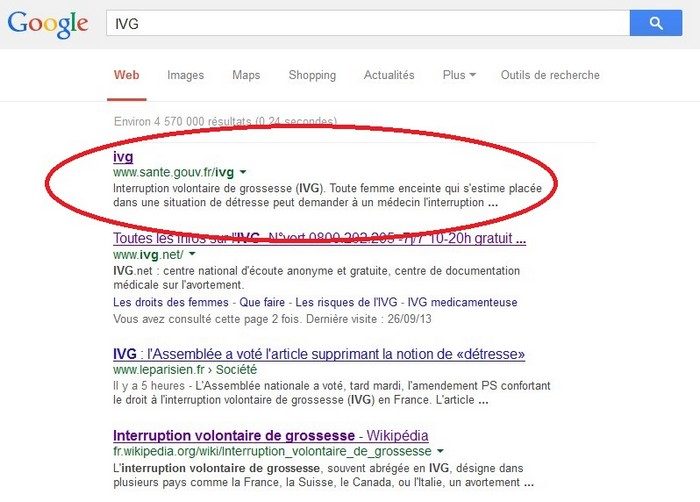The width and height of the screenshot is (700, 502).
Task: Open the Le Parisien Assemblée article link
Action: pos(319,354)
